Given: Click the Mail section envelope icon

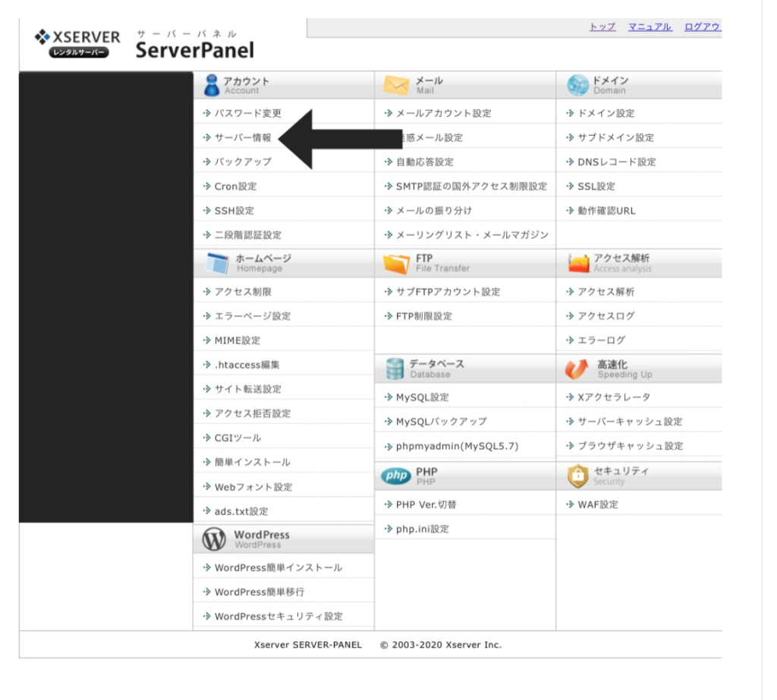Looking at the screenshot, I should click(396, 85).
